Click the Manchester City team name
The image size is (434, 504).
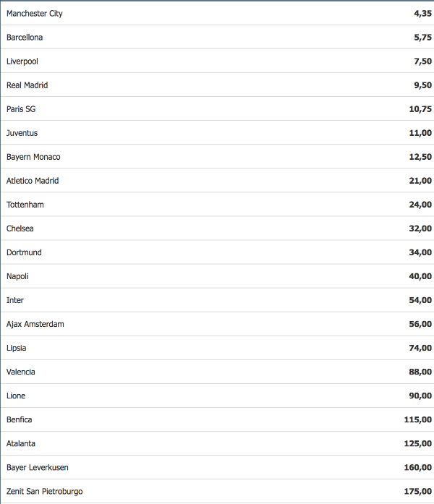tap(35, 14)
